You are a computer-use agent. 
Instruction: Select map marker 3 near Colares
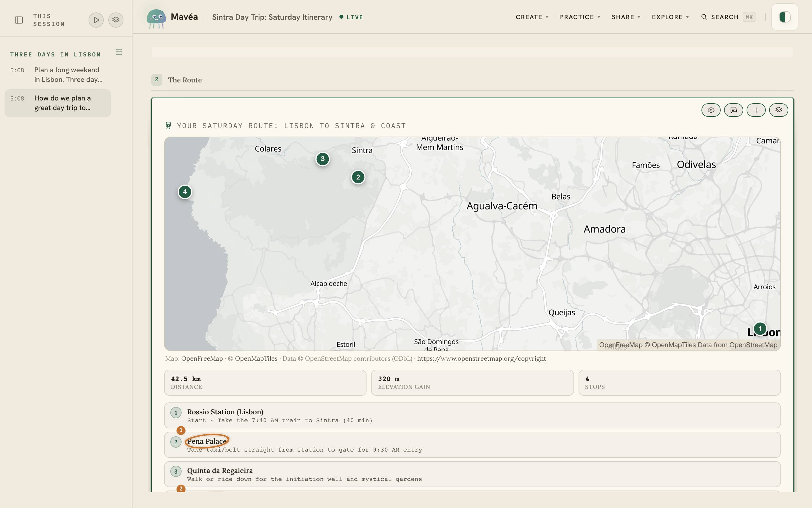click(323, 159)
